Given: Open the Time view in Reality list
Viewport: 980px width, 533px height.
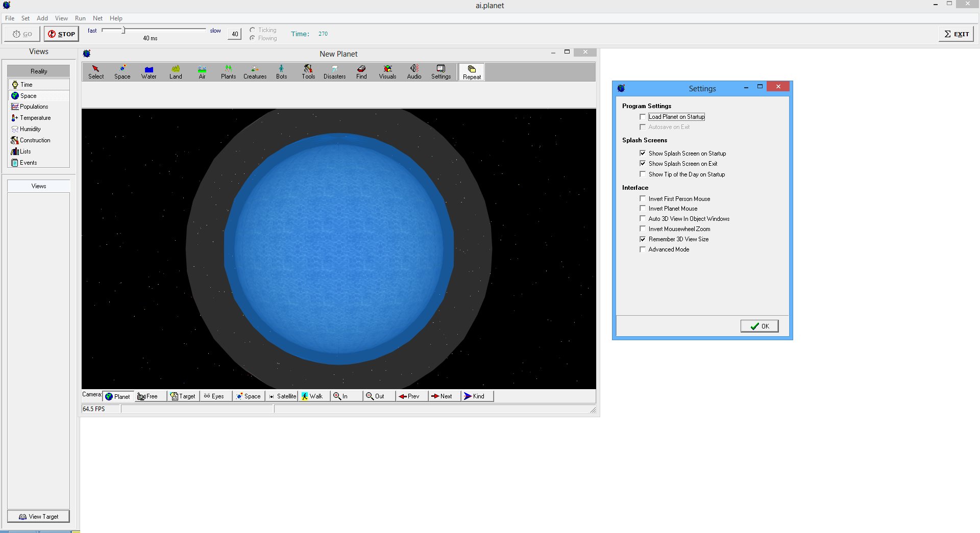Looking at the screenshot, I should [x=39, y=85].
